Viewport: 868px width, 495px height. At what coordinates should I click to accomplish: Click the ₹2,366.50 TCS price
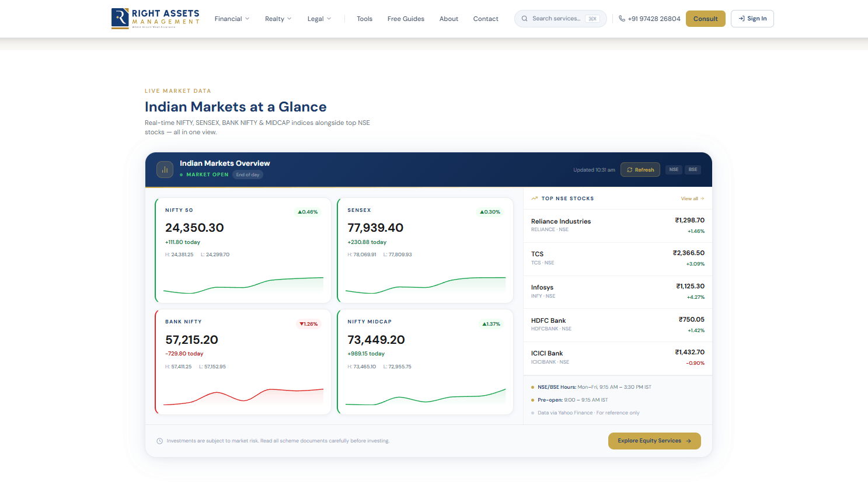pyautogui.click(x=689, y=253)
